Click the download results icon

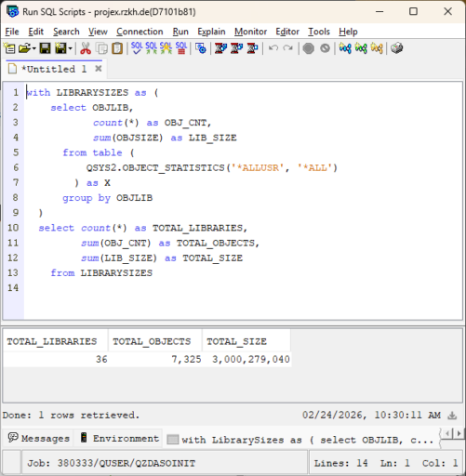coord(452,416)
